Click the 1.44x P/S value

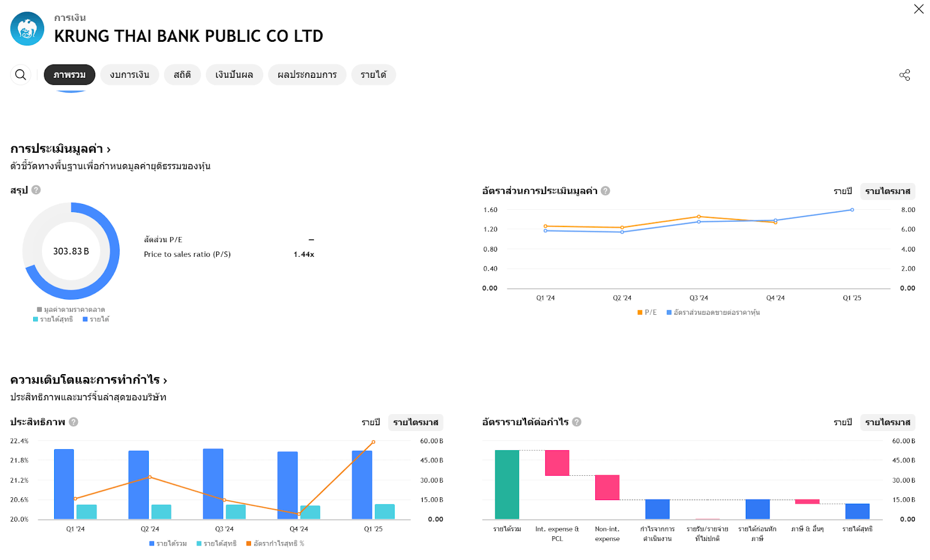click(303, 254)
